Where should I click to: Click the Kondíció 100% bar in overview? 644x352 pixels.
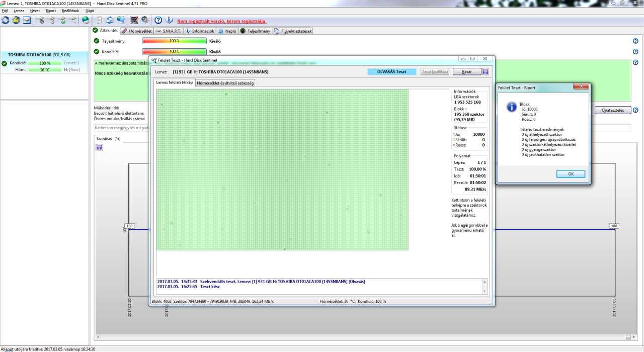tap(174, 51)
